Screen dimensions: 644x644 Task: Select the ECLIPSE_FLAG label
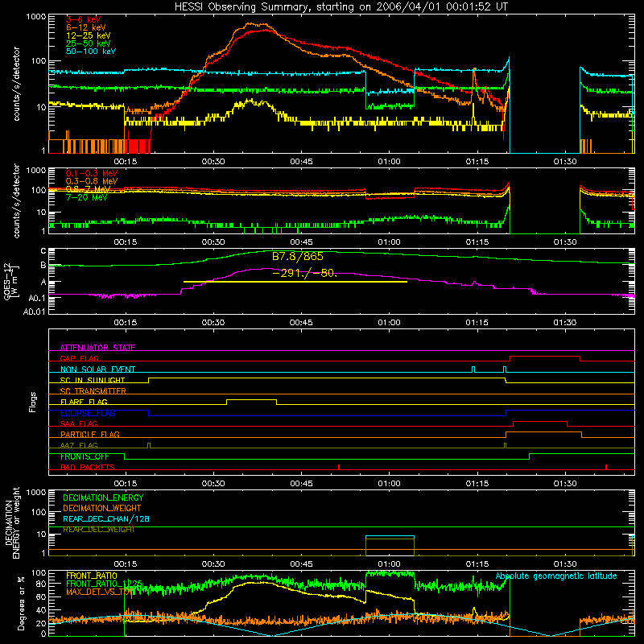point(88,413)
